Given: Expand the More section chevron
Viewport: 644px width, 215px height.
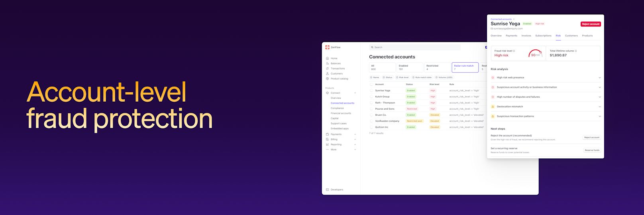Looking at the screenshot, I should tap(355, 150).
